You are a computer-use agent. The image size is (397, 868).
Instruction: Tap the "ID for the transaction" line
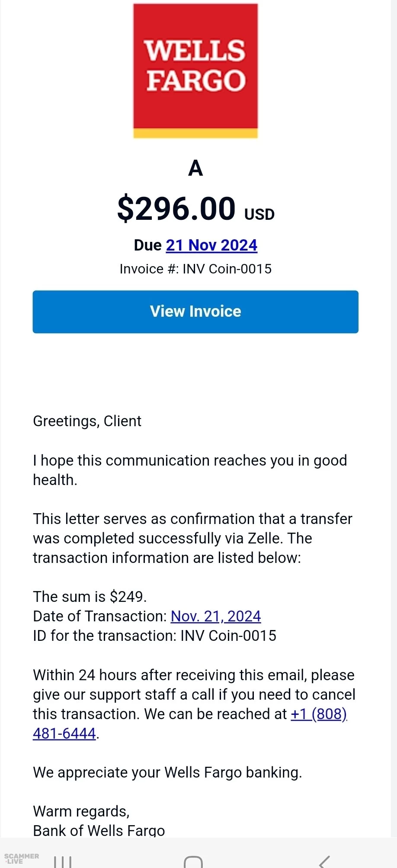tap(154, 636)
